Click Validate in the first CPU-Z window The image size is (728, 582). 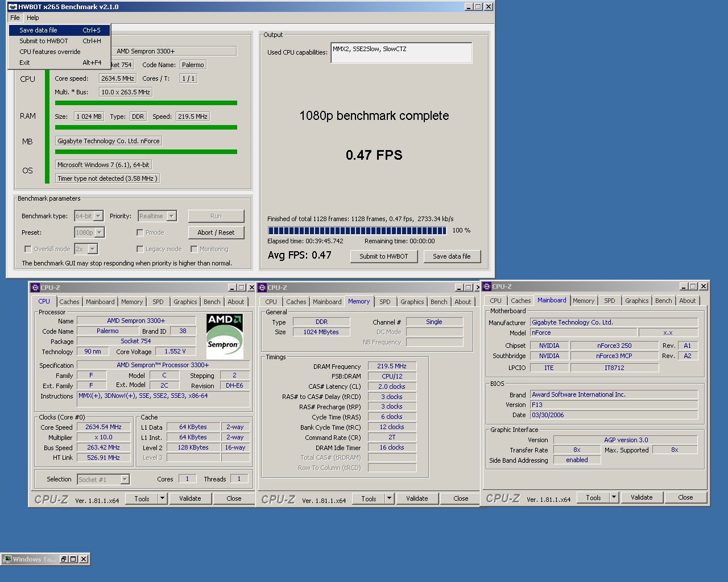point(190,498)
